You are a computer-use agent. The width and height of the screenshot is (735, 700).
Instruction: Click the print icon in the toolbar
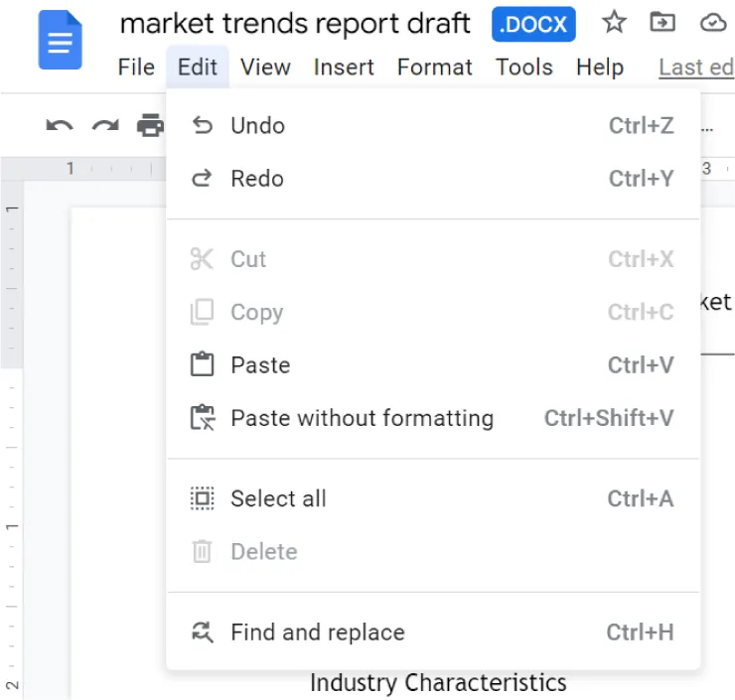(x=150, y=126)
